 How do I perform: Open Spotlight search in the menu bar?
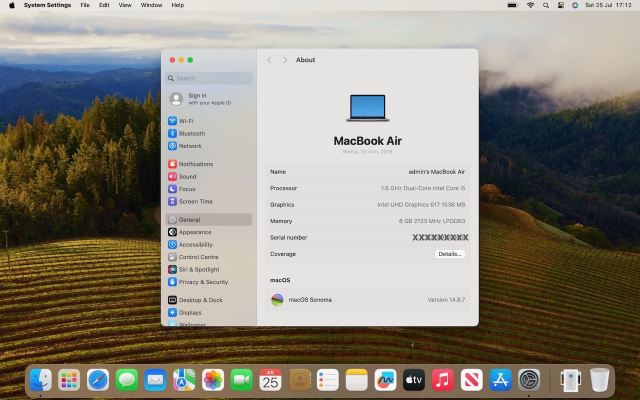pos(546,5)
